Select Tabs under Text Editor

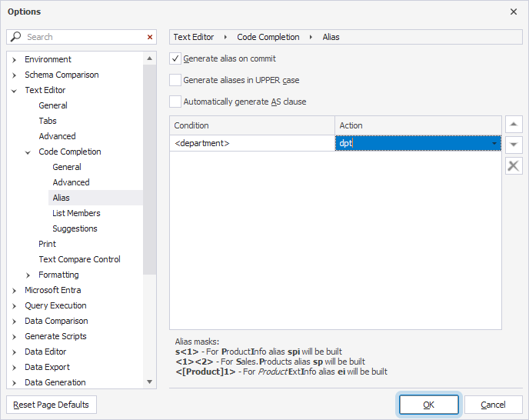[48, 121]
